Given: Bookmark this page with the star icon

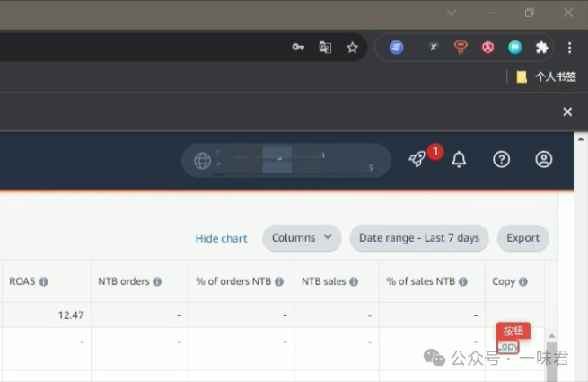Looking at the screenshot, I should click(x=352, y=48).
